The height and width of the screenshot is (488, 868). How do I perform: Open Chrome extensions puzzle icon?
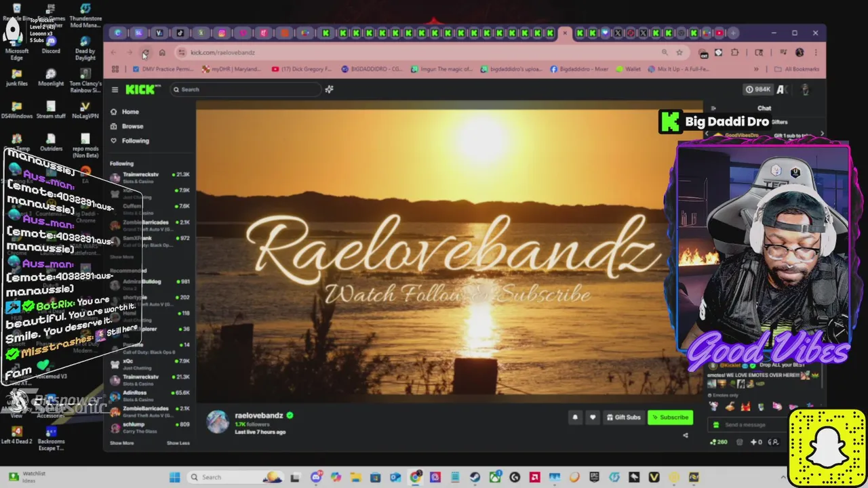pyautogui.click(x=734, y=52)
